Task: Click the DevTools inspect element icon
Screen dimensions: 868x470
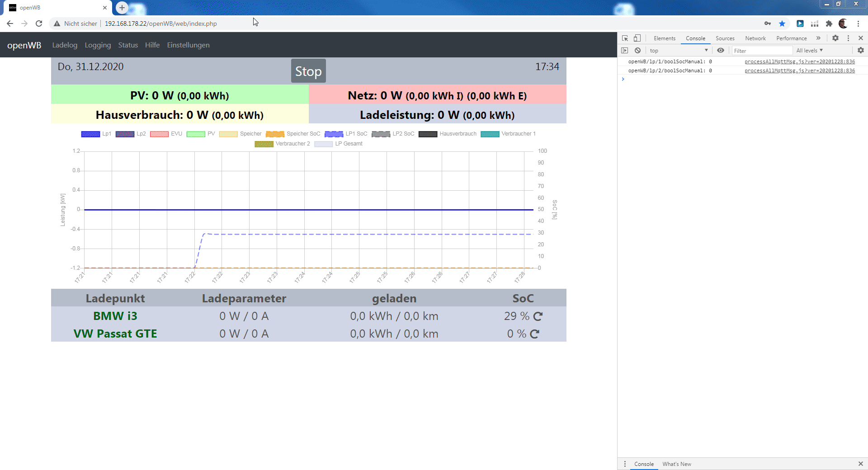Action: [625, 38]
